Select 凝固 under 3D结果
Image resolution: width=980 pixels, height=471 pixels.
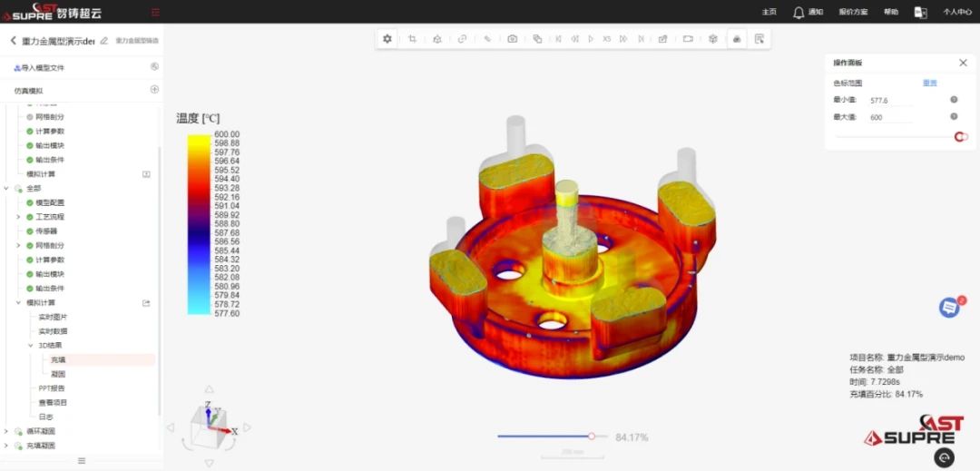(58, 374)
